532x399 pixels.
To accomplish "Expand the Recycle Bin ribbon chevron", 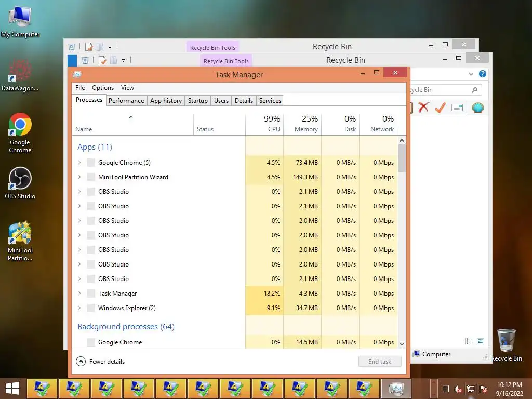I will coord(471,74).
